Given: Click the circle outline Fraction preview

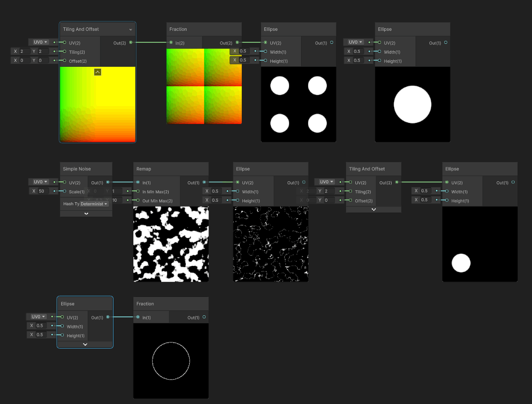Looking at the screenshot, I should point(171,361).
